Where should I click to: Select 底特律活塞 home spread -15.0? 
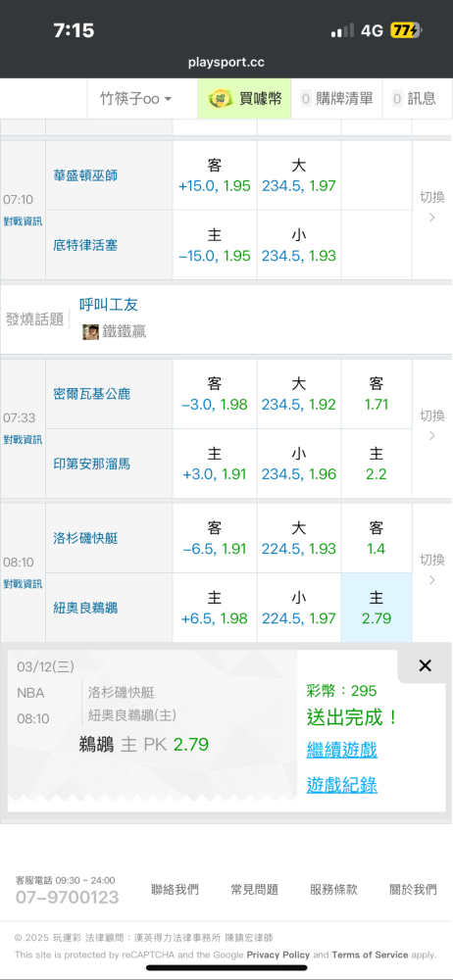coord(215,245)
